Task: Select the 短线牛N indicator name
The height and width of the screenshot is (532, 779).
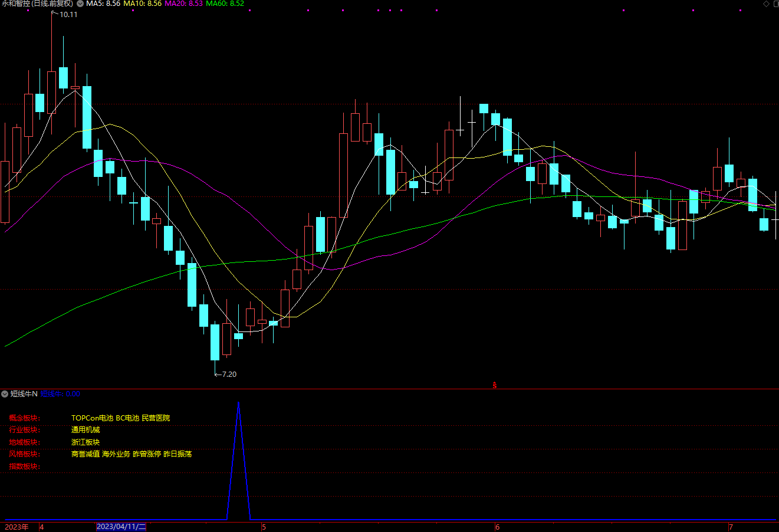Action: (24, 394)
